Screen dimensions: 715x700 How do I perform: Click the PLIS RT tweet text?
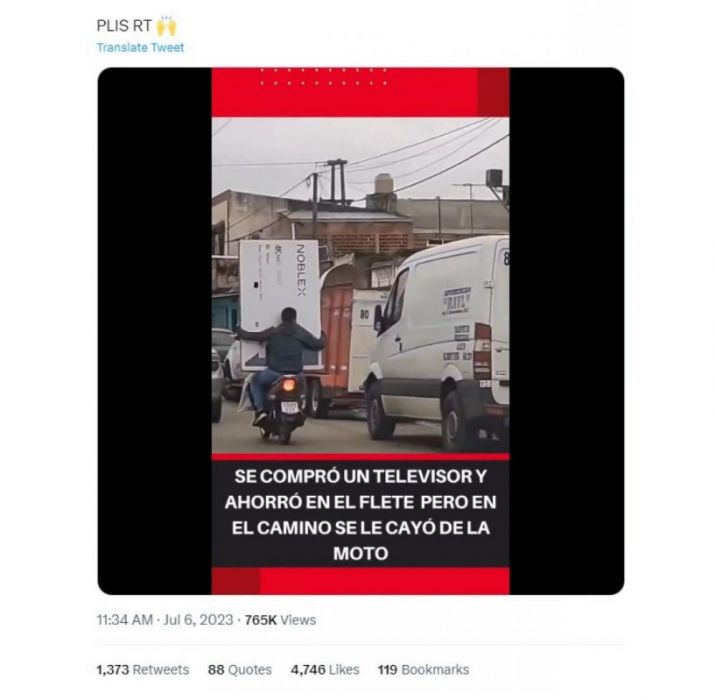coord(124,26)
